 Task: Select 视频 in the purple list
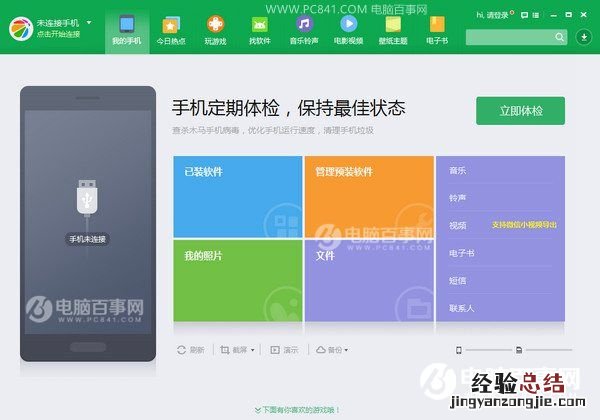coord(458,225)
